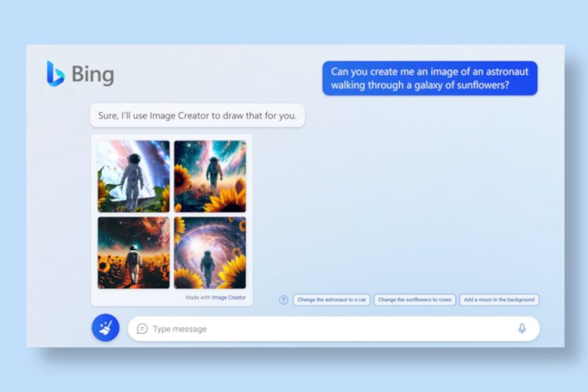Image resolution: width=588 pixels, height=392 pixels.
Task: Select 'Change the astronaut to a cat' suggestion
Action: click(332, 299)
